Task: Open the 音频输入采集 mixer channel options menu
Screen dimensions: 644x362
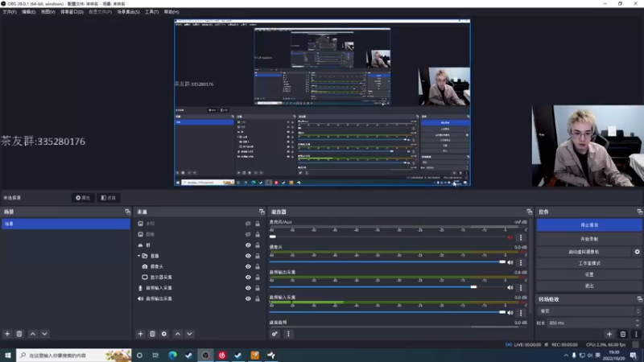Action: [521, 312]
